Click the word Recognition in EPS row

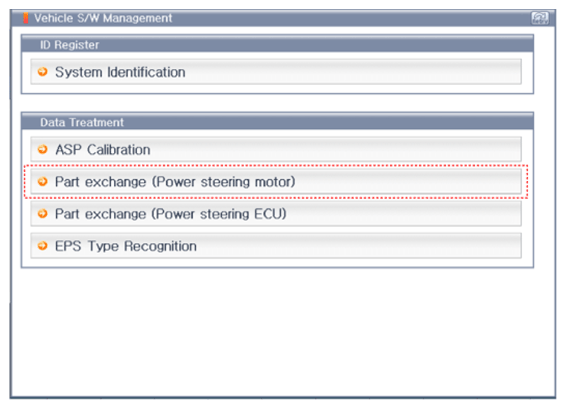tap(161, 246)
